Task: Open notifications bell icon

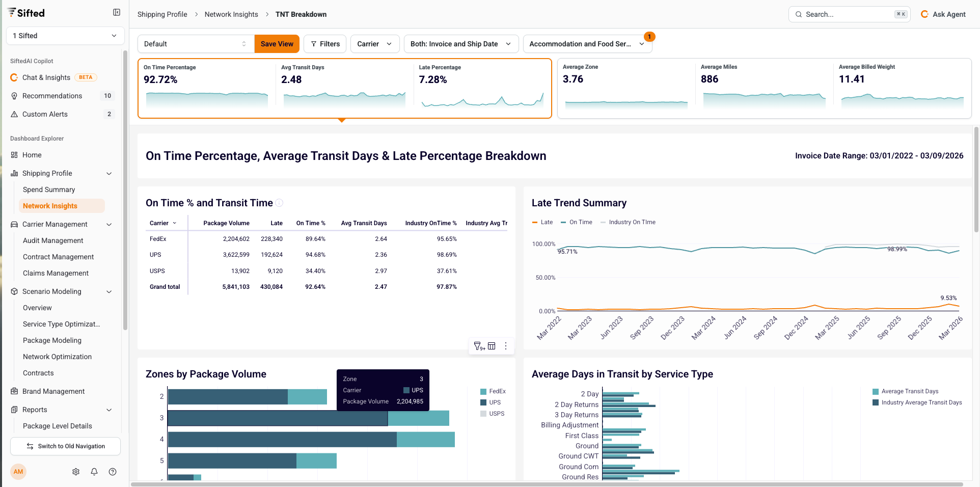Action: (94, 472)
